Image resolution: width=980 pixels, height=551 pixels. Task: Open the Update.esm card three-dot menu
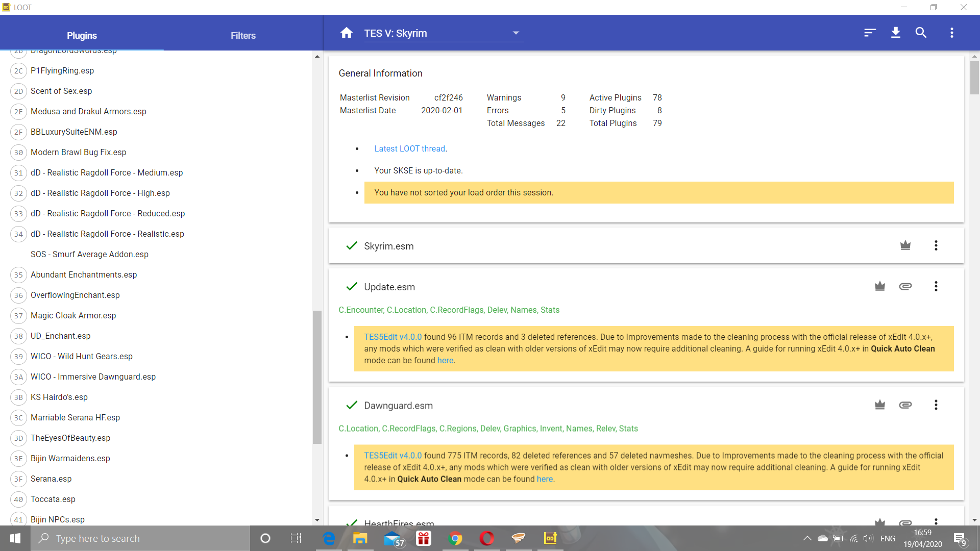click(x=936, y=286)
